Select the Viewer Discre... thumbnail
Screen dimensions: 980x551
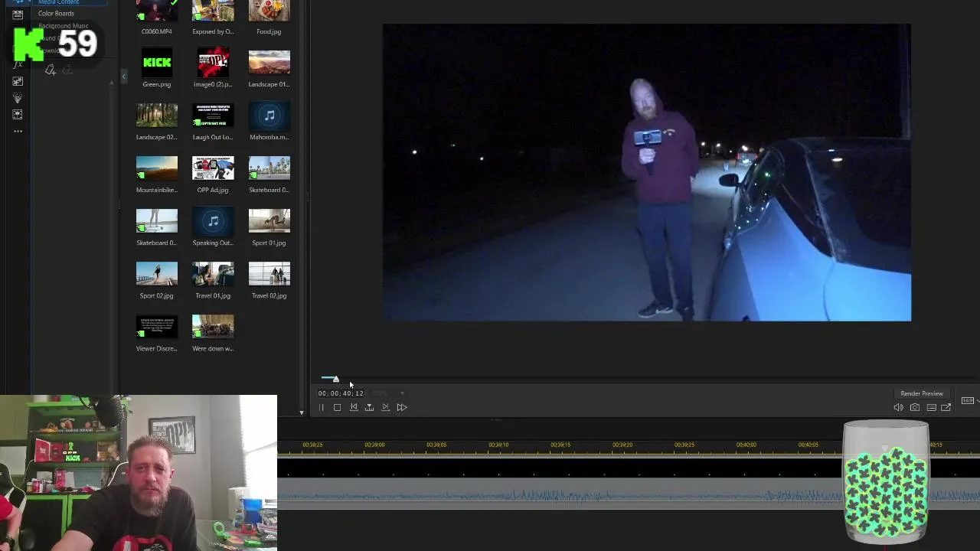[157, 326]
